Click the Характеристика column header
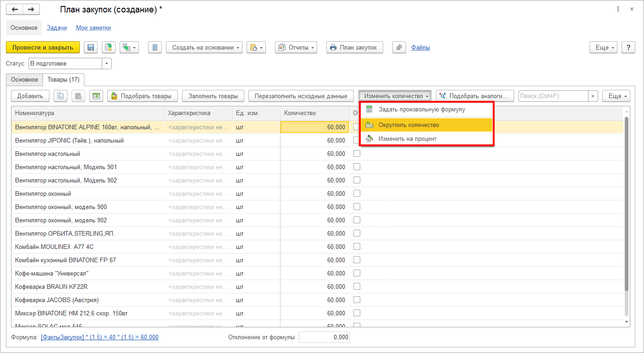644x353 pixels. click(x=198, y=113)
